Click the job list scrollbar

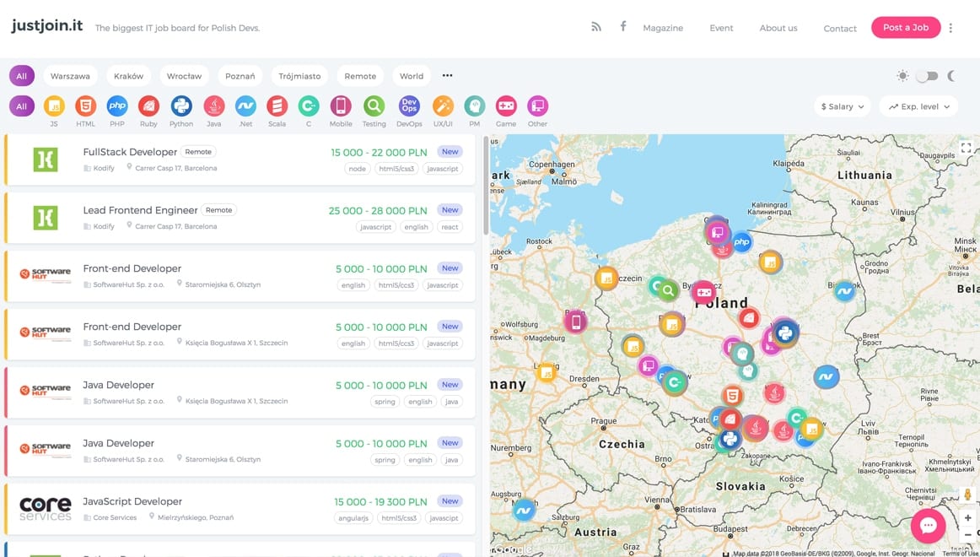point(485,186)
